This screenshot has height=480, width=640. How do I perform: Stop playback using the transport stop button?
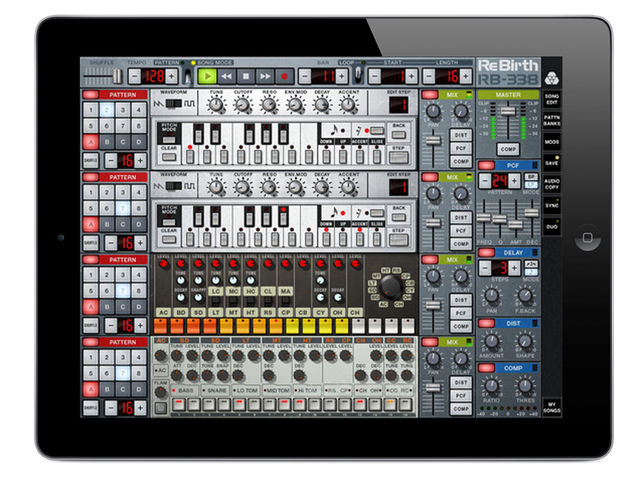coord(246,76)
